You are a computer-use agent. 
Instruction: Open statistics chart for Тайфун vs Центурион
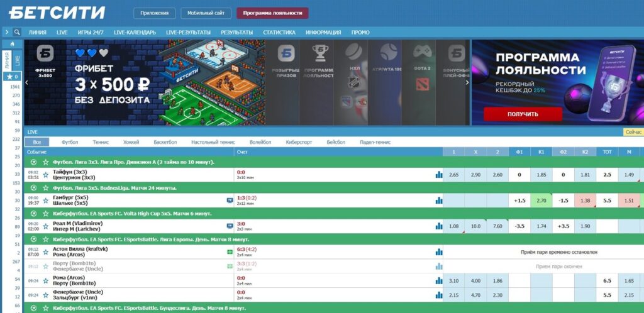pyautogui.click(x=439, y=175)
